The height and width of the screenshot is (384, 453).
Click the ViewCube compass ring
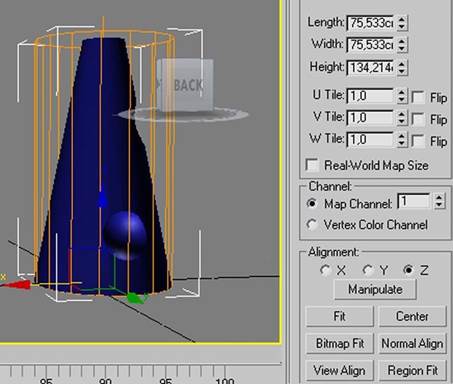point(183,115)
